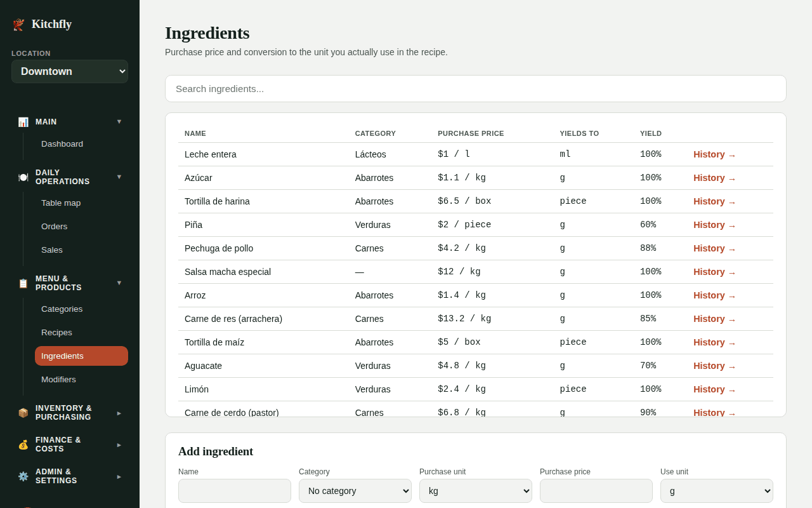
Task: Click the Finance & Costs money bag icon
Action: [x=23, y=444]
